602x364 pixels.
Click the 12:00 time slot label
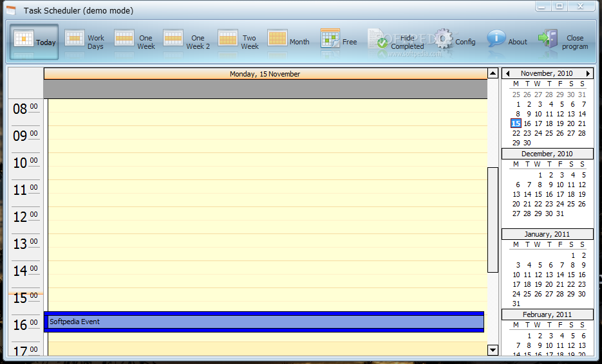[25, 217]
